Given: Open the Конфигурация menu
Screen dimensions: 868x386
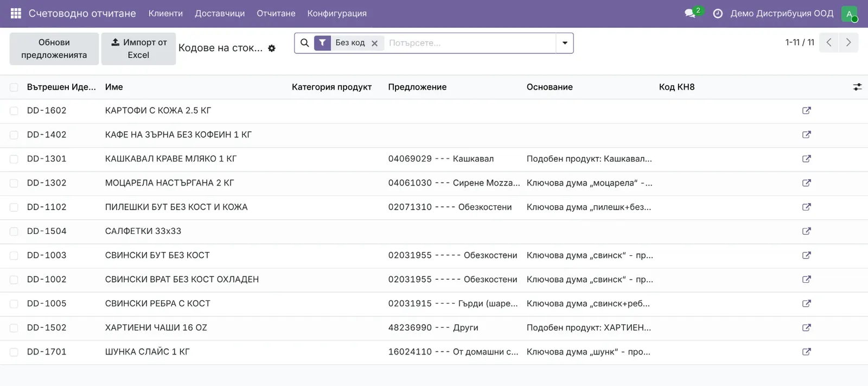Looking at the screenshot, I should click(337, 13).
